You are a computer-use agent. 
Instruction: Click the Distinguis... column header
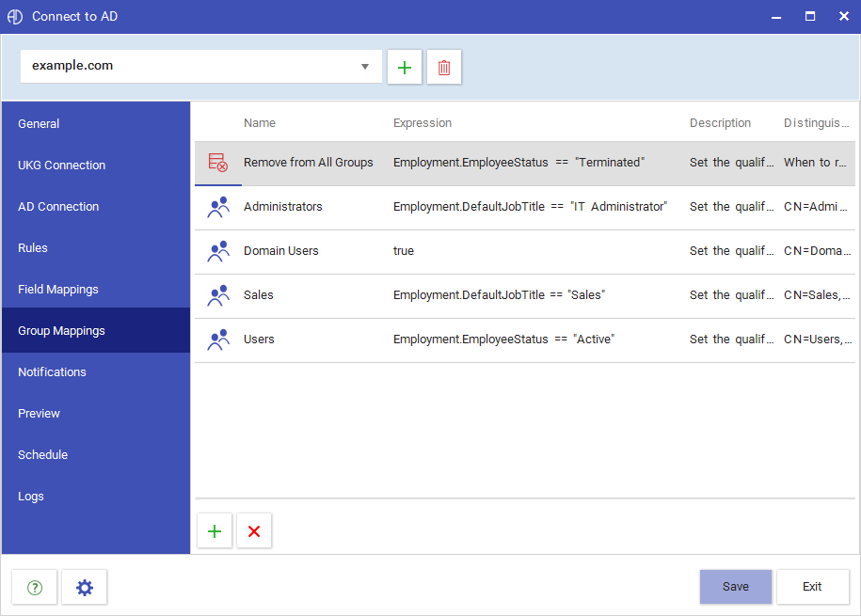pos(816,123)
